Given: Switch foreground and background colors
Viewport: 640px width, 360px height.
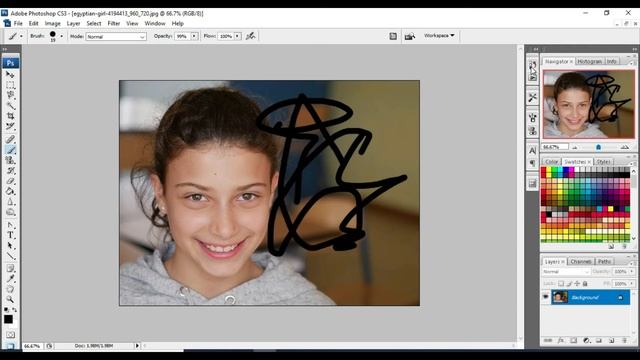Looking at the screenshot, I should point(15,310).
